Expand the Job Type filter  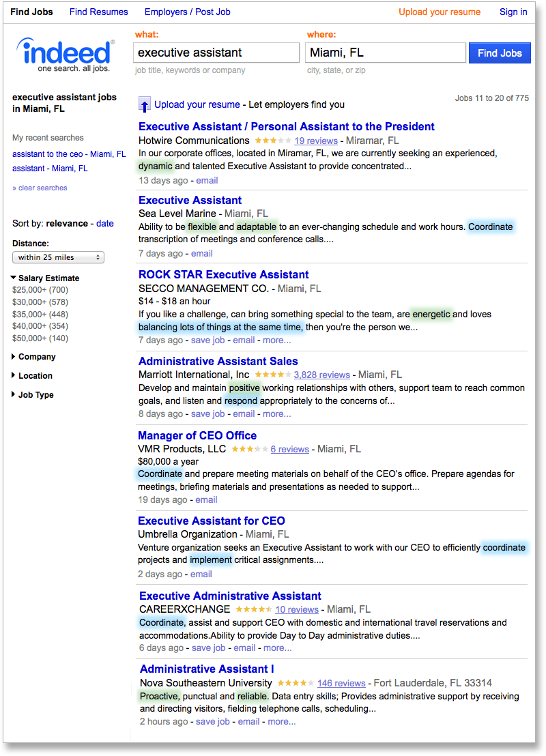point(32,395)
